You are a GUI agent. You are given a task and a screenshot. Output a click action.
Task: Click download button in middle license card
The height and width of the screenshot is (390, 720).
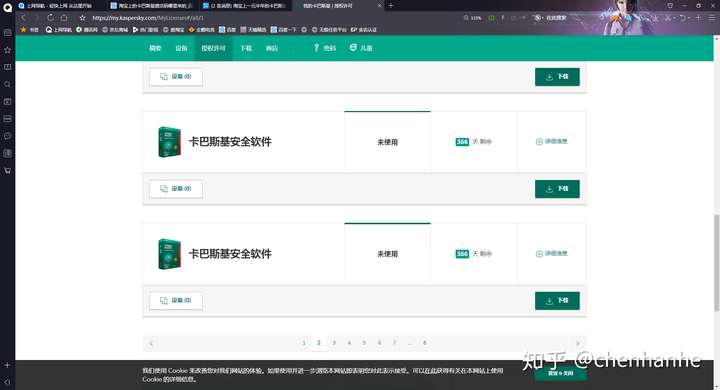click(557, 189)
